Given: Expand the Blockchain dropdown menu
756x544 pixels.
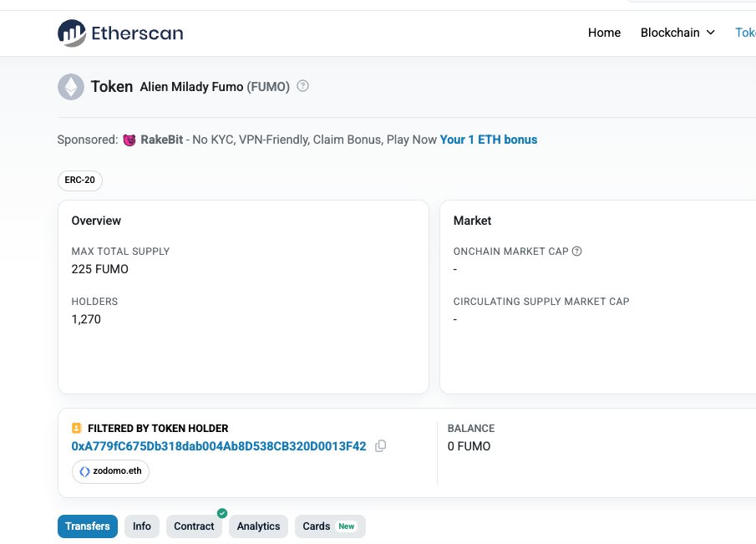Looking at the screenshot, I should coord(677,33).
